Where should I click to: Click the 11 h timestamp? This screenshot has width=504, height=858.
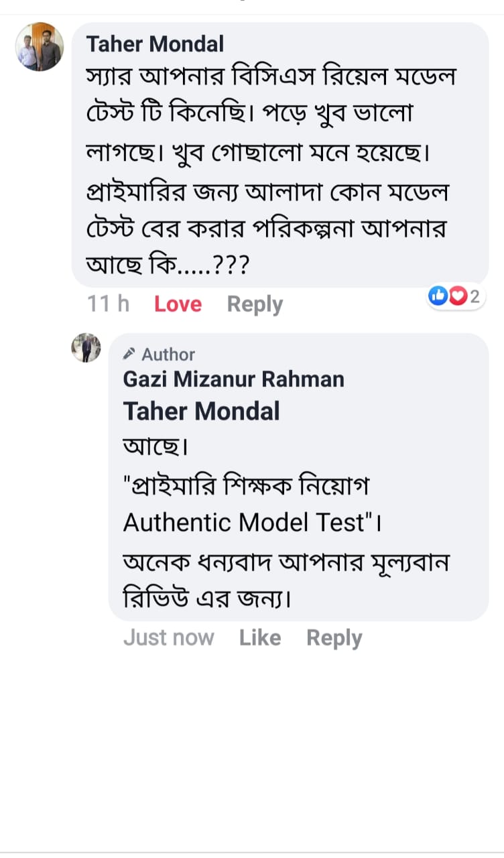pyautogui.click(x=108, y=304)
